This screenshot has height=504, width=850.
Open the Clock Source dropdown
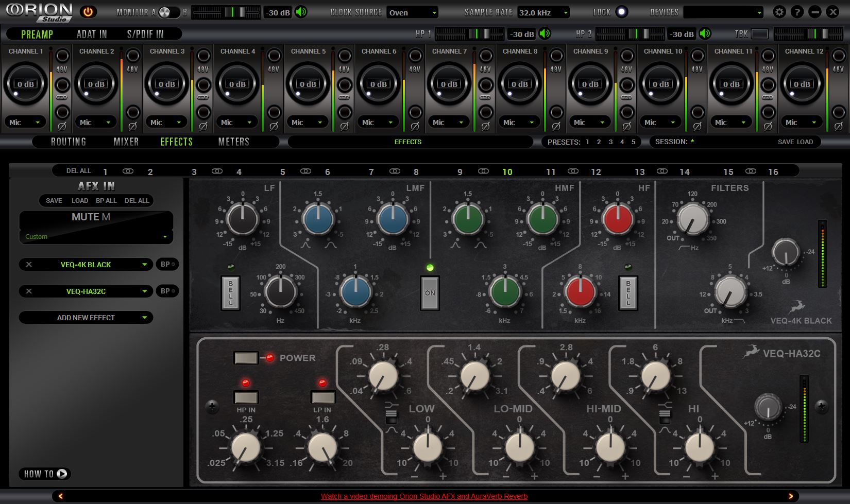point(413,12)
